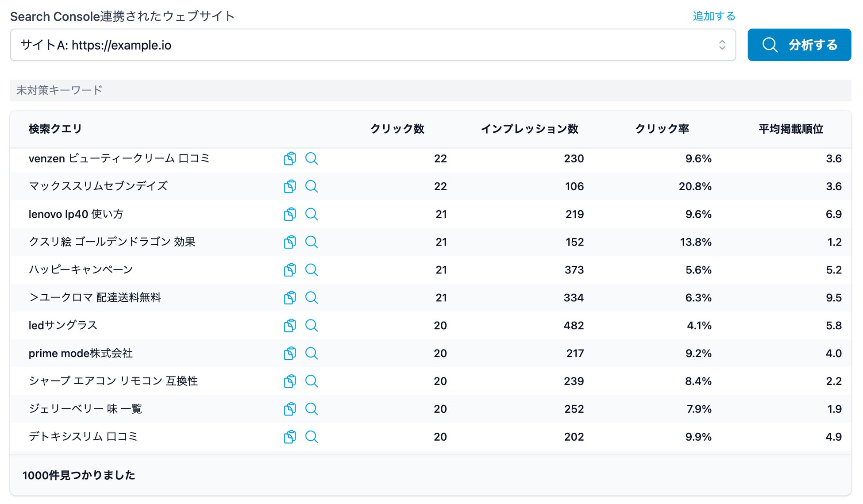863x504 pixels.
Task: Copy the 'ジェリーベリー 味 一覧' query
Action: [290, 409]
